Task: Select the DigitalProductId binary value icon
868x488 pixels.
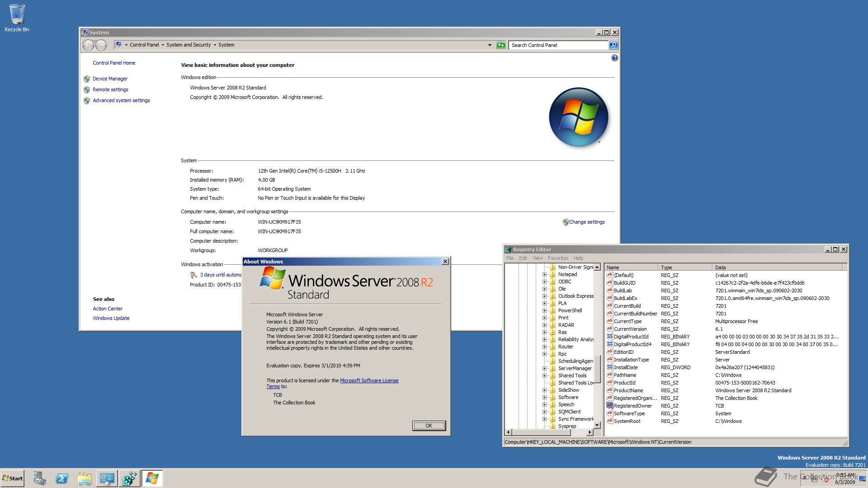Action: (x=609, y=336)
